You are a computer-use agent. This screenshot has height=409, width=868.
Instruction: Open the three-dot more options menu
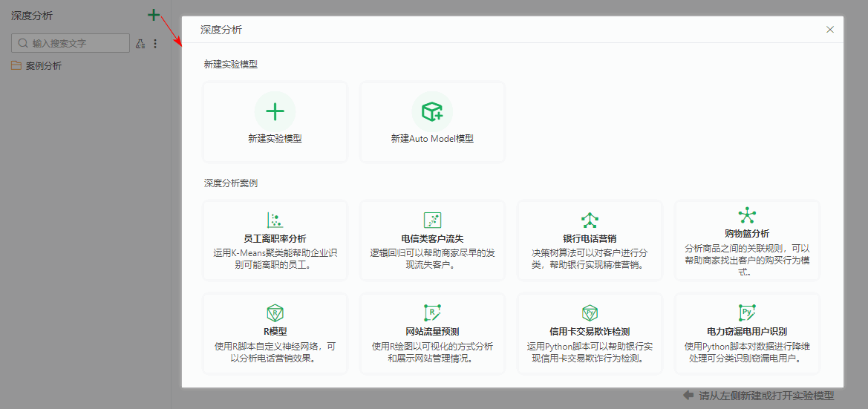point(155,44)
